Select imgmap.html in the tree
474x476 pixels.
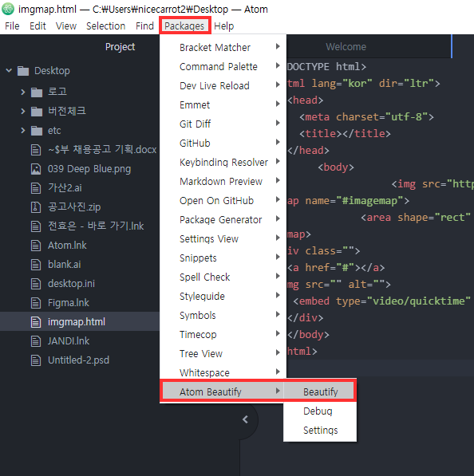(77, 322)
